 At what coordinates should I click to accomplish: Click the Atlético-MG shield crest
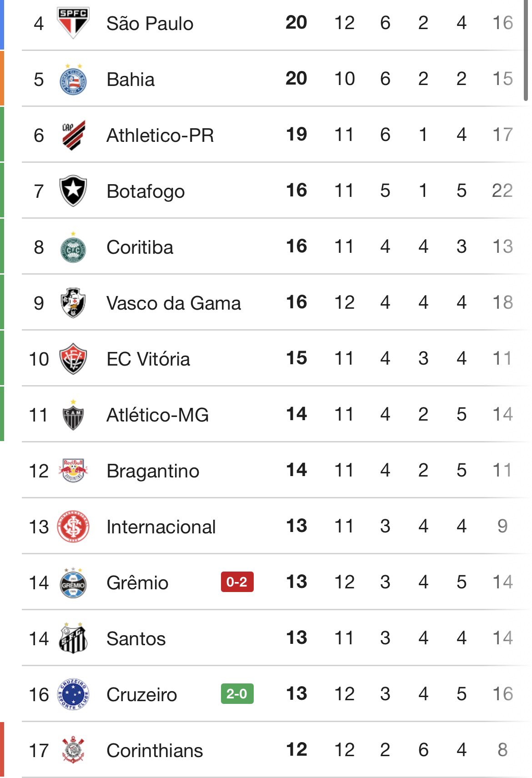click(x=73, y=415)
